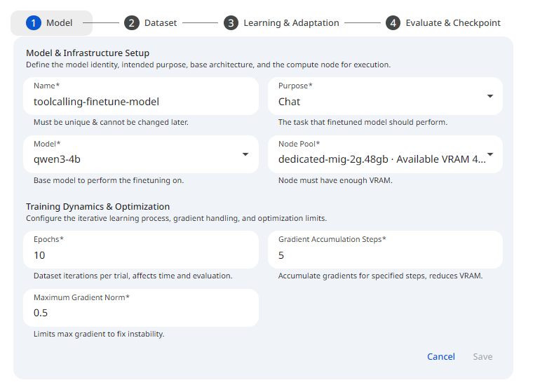The height and width of the screenshot is (392, 540).
Task: Focus the Name input field
Action: (140, 102)
